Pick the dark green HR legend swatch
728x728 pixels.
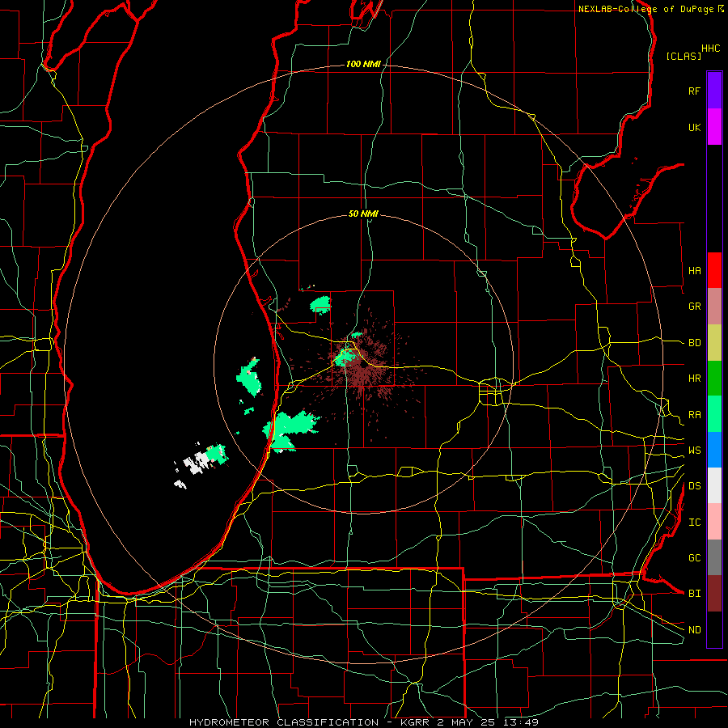tap(714, 379)
